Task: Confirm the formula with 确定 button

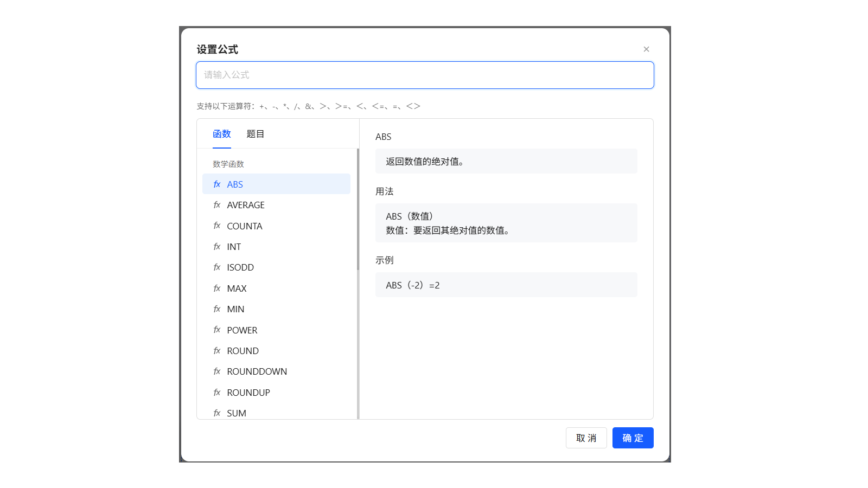Action: pos(633,438)
